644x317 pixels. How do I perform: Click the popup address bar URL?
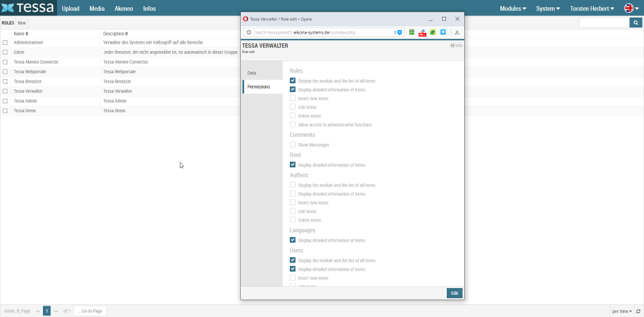tap(305, 32)
